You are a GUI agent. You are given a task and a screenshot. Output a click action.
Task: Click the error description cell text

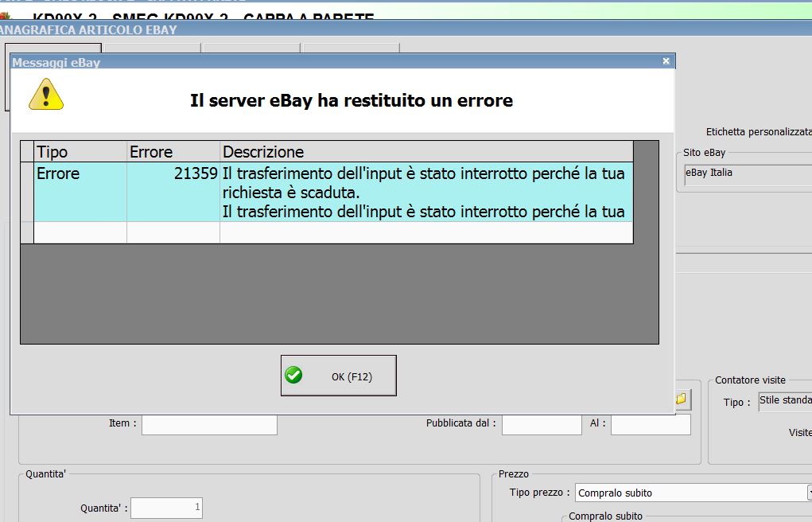(x=426, y=192)
